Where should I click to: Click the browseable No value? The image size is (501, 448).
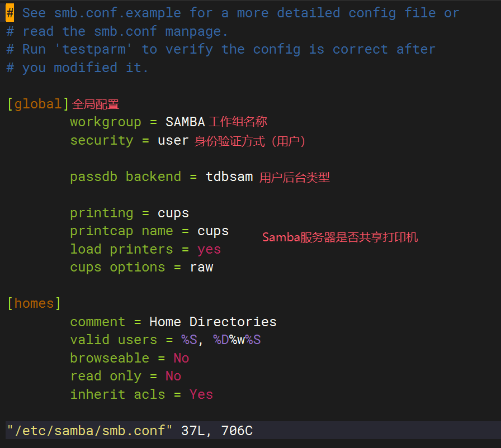point(181,358)
